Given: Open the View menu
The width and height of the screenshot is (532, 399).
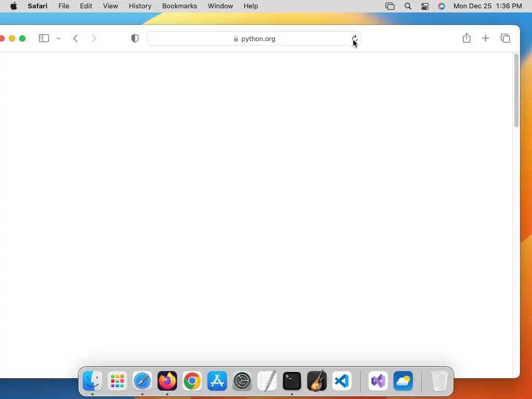Looking at the screenshot, I should (x=110, y=6).
